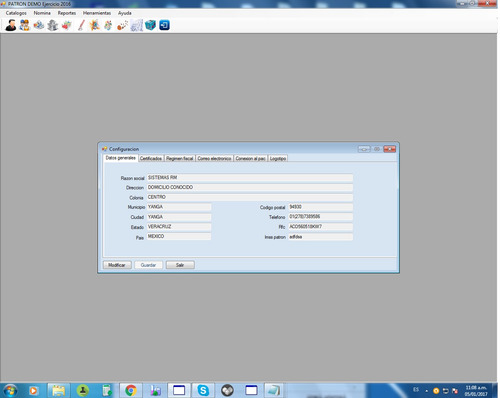The height and width of the screenshot is (398, 500).
Task: Open the chart graph toolbar icon
Action: point(136,25)
